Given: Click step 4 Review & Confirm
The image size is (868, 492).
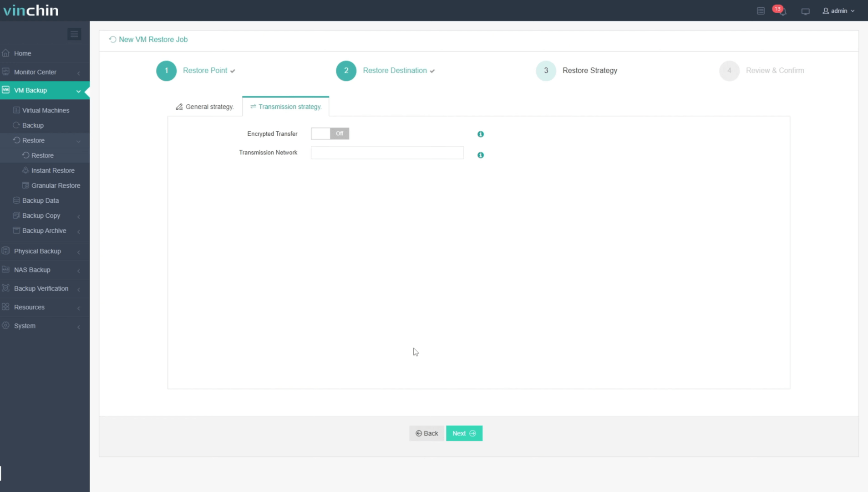Looking at the screenshot, I should [762, 71].
